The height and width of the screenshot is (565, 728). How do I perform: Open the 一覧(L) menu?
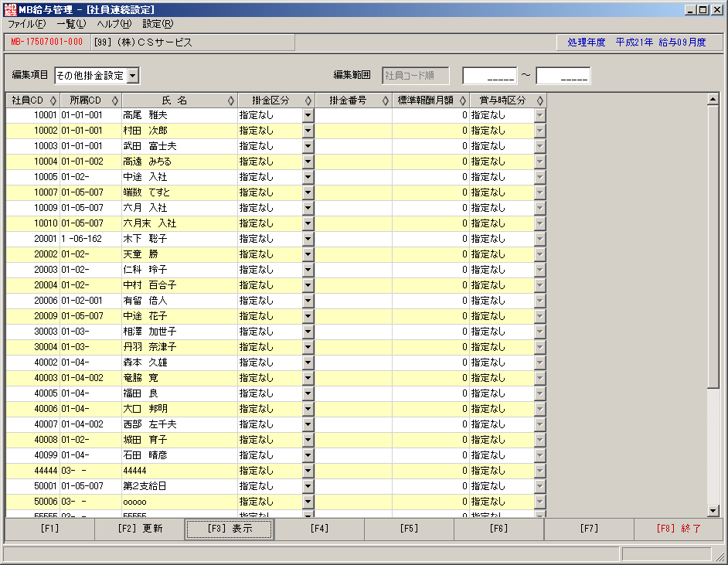coord(71,24)
